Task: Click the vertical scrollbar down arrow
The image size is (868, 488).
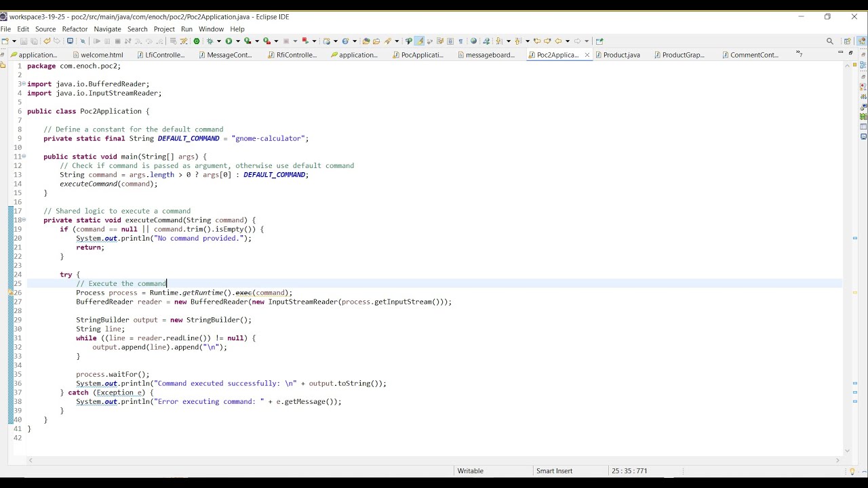Action: [847, 451]
